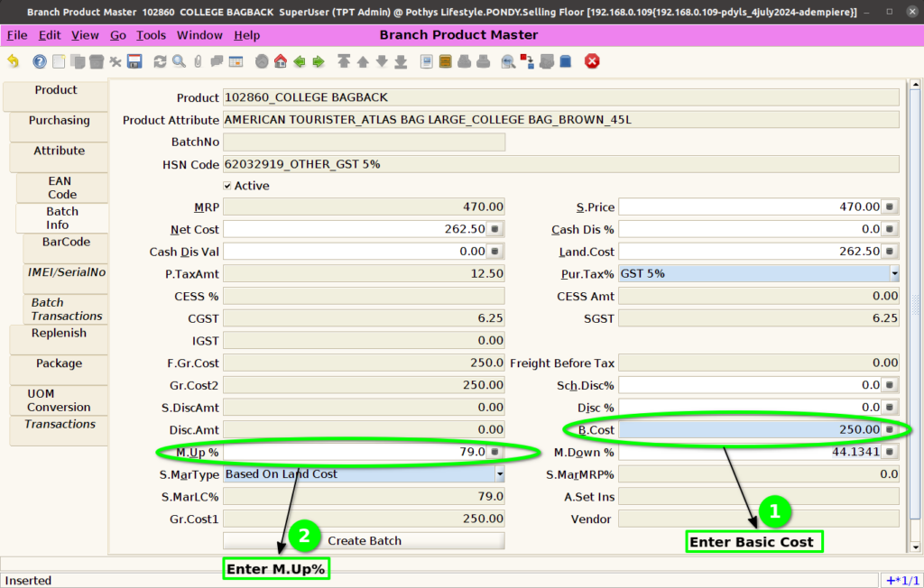Switch to the Purchasing tab

click(59, 120)
